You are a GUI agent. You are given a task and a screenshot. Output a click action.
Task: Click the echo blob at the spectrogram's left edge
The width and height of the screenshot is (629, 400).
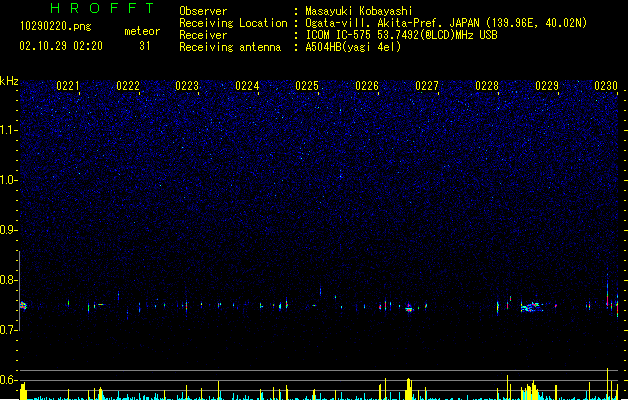pyautogui.click(x=23, y=306)
